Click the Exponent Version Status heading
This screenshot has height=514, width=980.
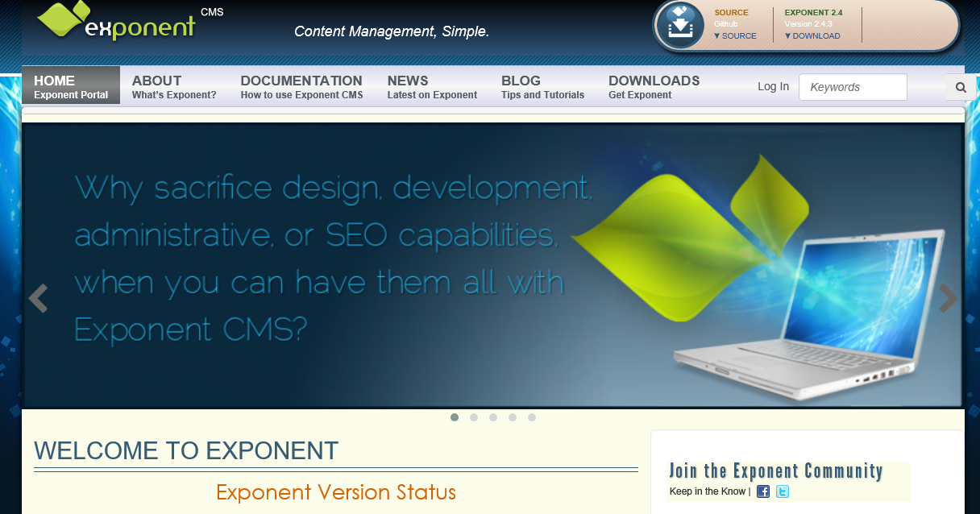pyautogui.click(x=336, y=492)
